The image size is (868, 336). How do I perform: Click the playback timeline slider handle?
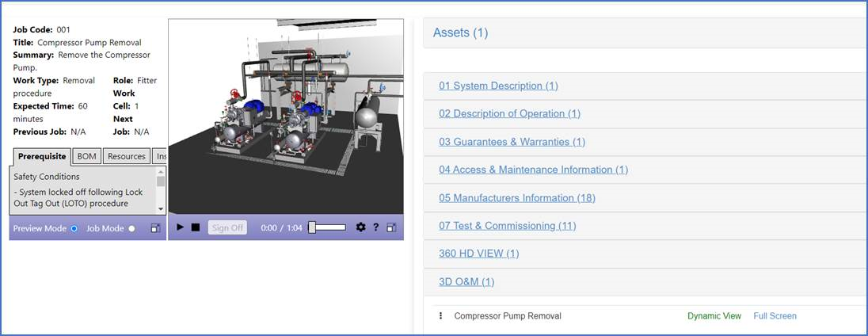(x=312, y=227)
